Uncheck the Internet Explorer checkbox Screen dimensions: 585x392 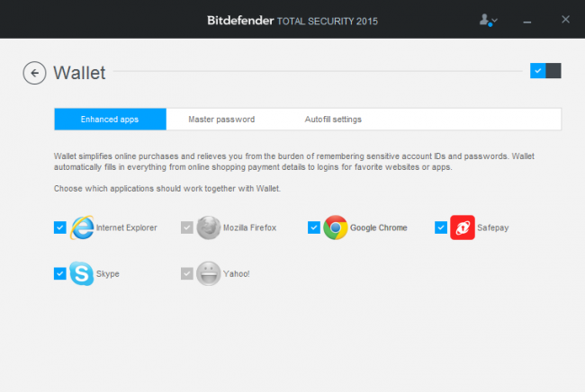point(60,227)
